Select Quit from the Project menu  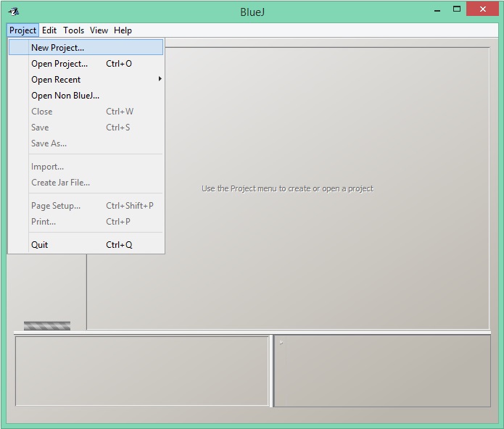(x=86, y=245)
